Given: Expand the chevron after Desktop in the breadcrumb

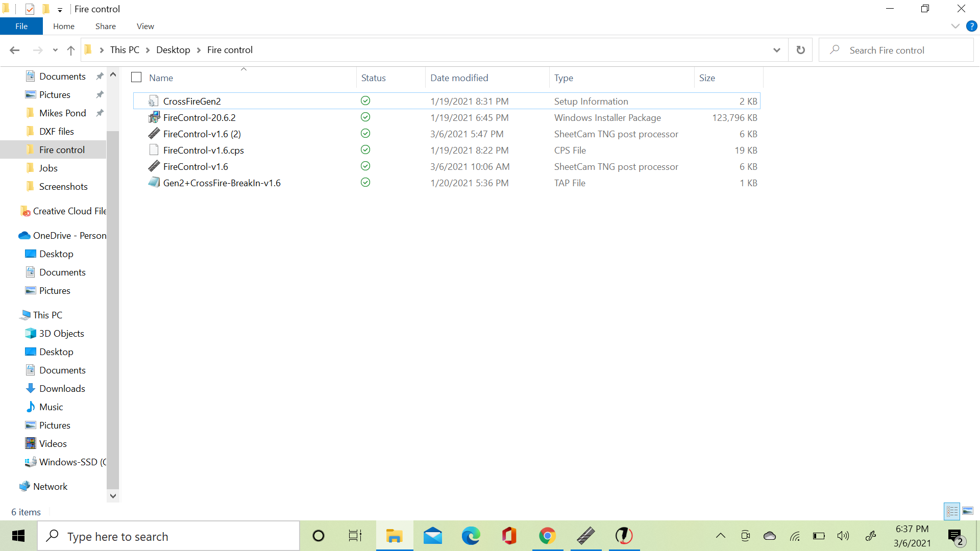Looking at the screenshot, I should pyautogui.click(x=199, y=50).
